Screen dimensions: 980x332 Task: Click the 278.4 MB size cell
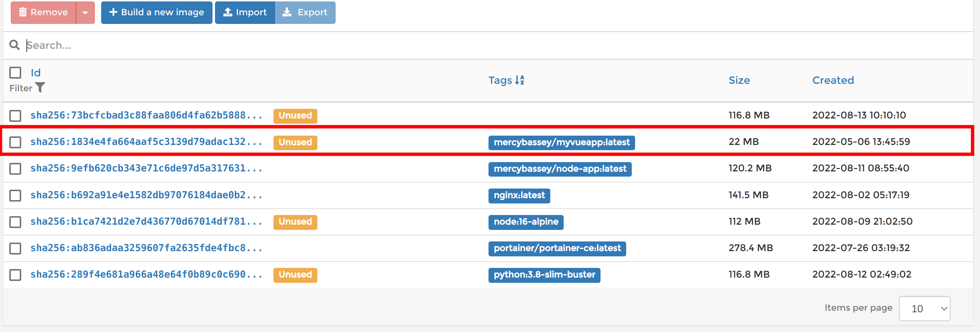pos(750,248)
